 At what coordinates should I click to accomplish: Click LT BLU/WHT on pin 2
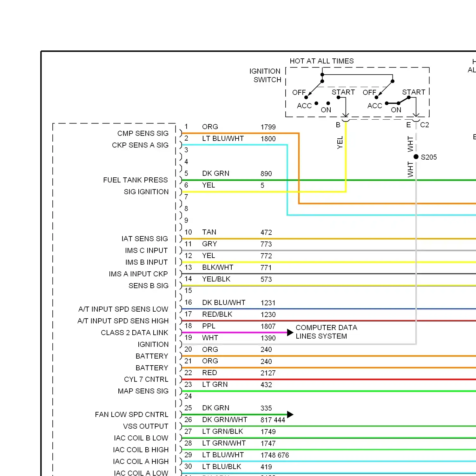(x=223, y=138)
